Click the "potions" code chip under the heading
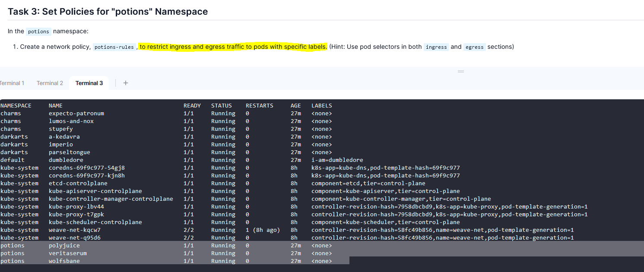The width and height of the screenshot is (644, 272). [38, 32]
